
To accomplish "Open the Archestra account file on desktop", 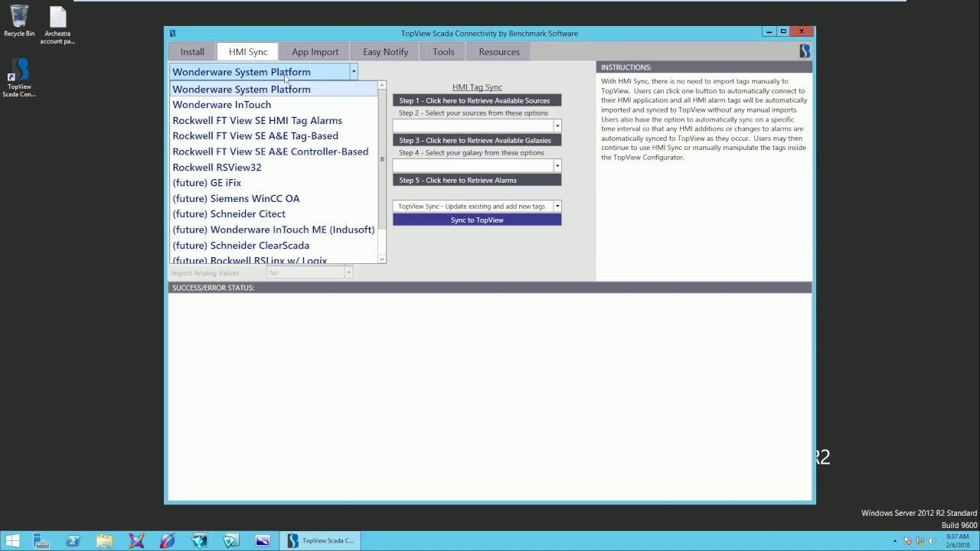I will click(x=57, y=25).
